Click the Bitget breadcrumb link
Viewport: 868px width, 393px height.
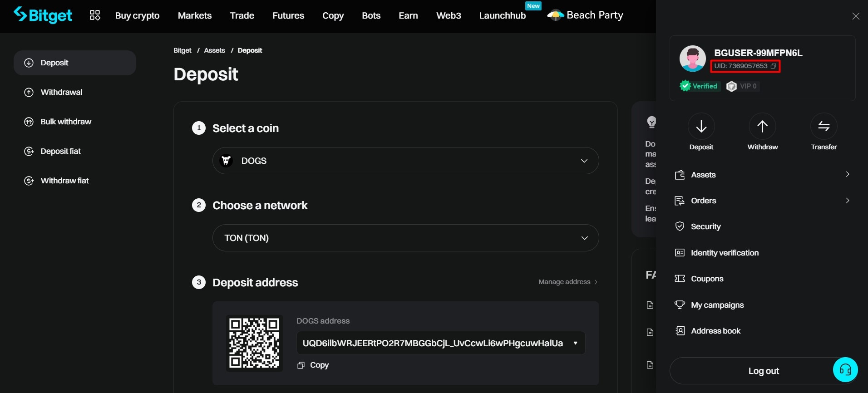pos(182,50)
